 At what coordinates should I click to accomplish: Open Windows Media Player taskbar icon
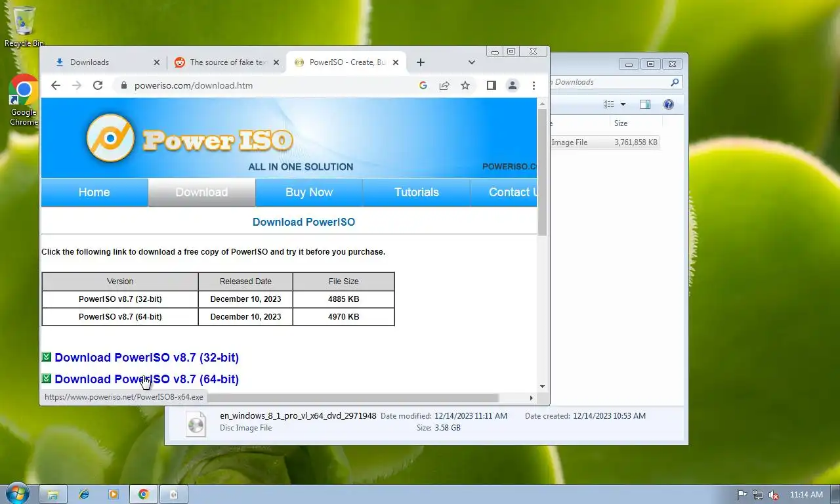(114, 494)
